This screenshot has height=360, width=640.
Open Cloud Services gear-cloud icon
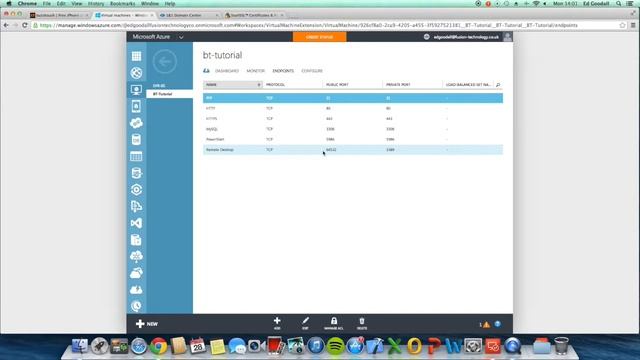pyautogui.click(x=136, y=123)
